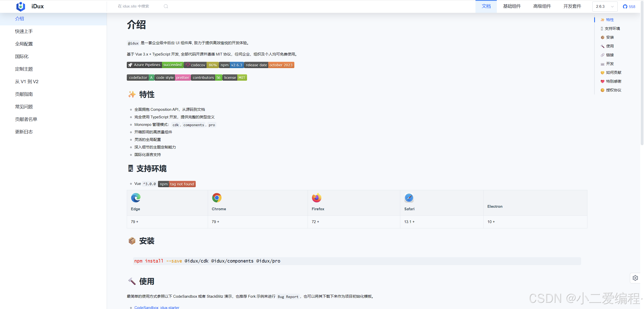
Task: Open 定制主题 in the sidebar menu
Action: (24, 69)
